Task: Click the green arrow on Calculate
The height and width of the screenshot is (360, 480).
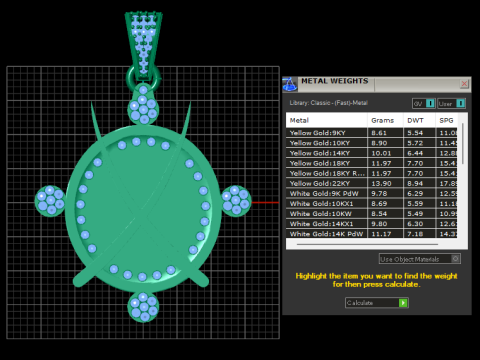Action: coord(403,303)
